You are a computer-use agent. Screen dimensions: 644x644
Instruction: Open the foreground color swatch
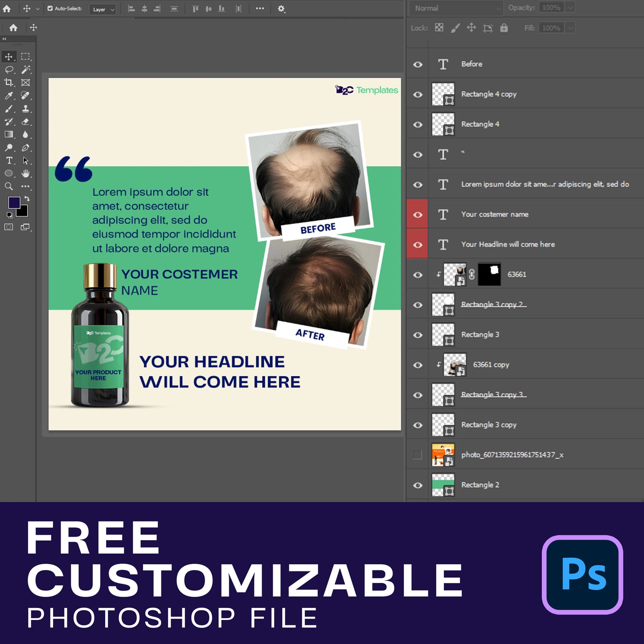click(x=14, y=203)
